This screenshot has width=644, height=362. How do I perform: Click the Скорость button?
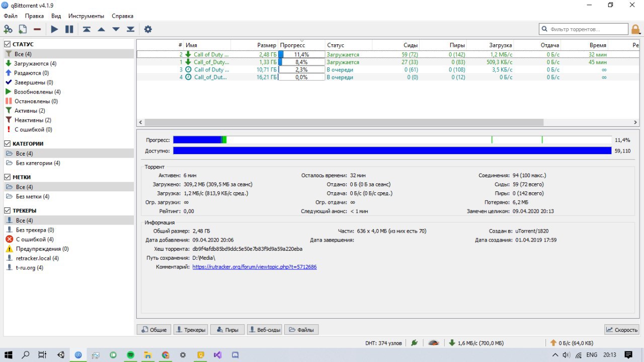(622, 330)
